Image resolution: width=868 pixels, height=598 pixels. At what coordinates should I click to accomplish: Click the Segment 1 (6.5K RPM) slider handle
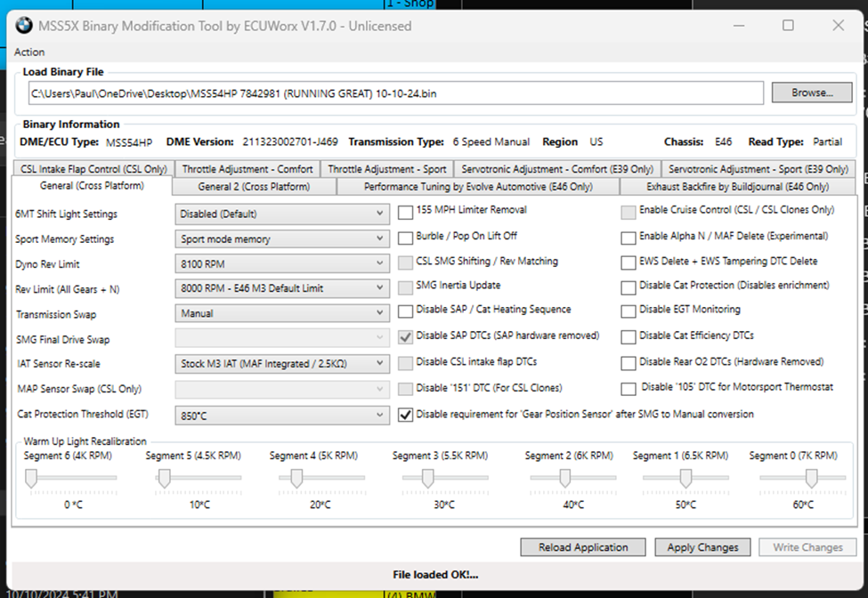pos(685,479)
